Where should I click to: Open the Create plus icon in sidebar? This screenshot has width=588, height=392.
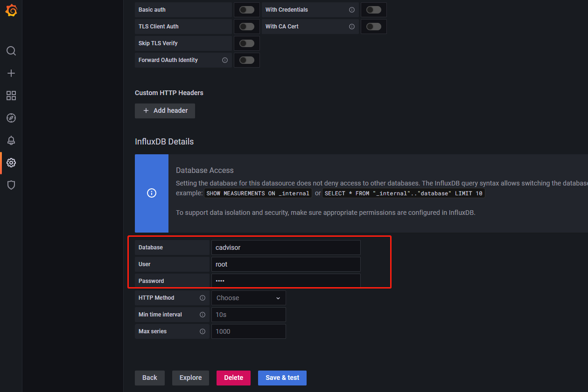pos(11,73)
